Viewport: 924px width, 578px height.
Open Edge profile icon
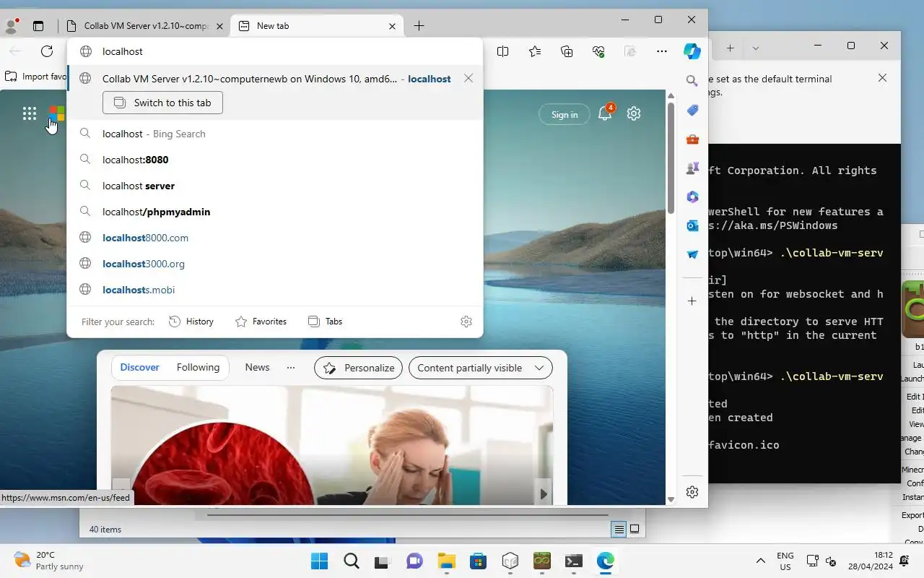[x=12, y=25]
